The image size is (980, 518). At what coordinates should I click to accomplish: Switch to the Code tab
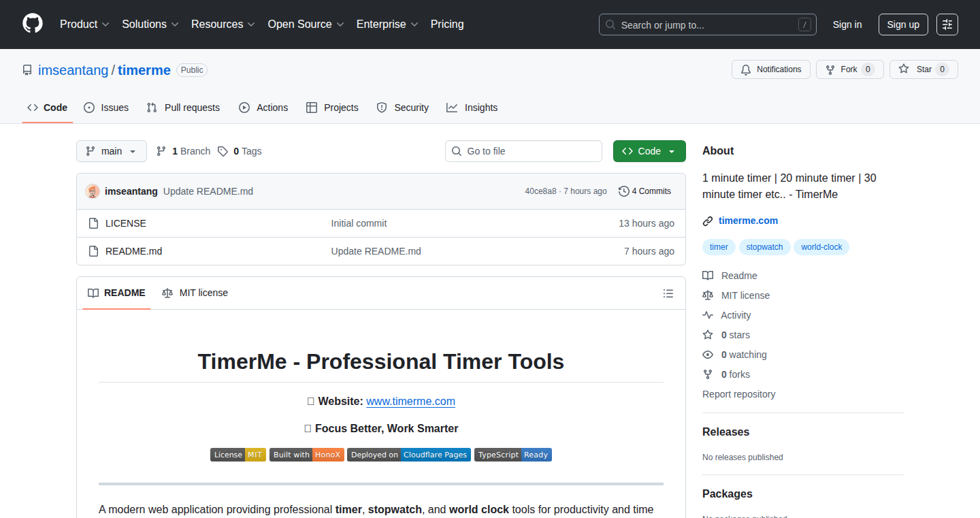pos(48,108)
